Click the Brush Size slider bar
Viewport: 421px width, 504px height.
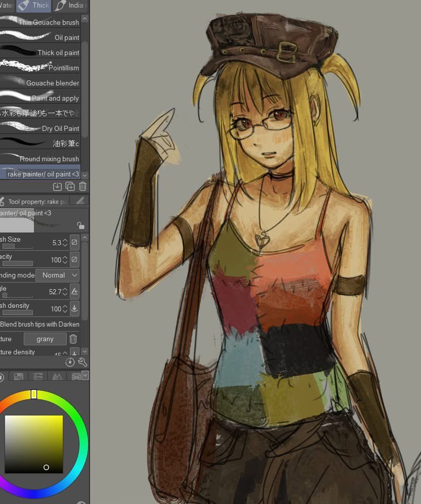17,247
